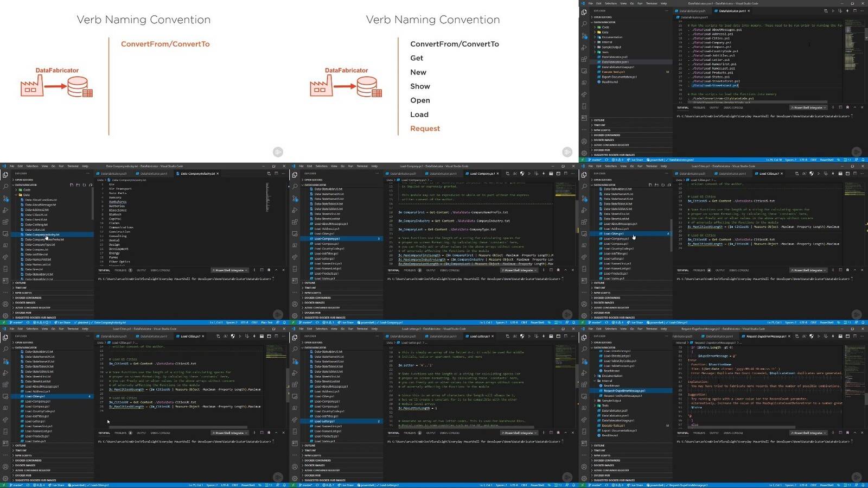Open Run and Debug in the Load-Letter.ps1 window

295,373
